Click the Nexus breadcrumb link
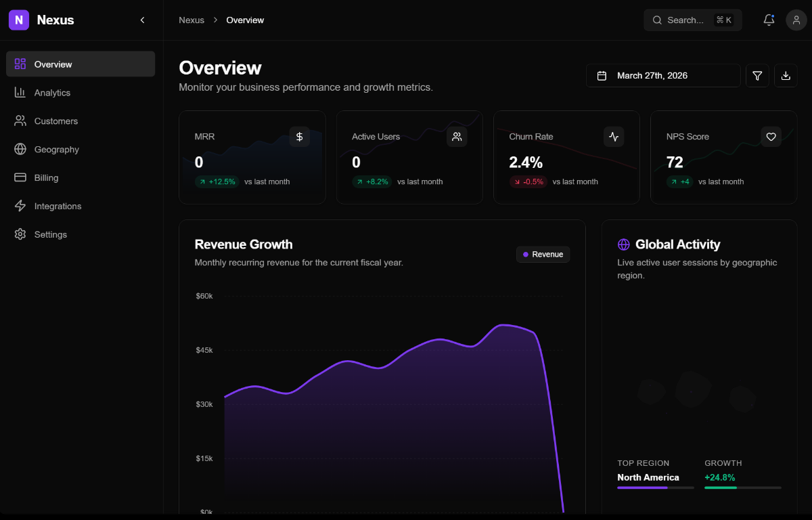The height and width of the screenshot is (520, 812). click(x=191, y=20)
